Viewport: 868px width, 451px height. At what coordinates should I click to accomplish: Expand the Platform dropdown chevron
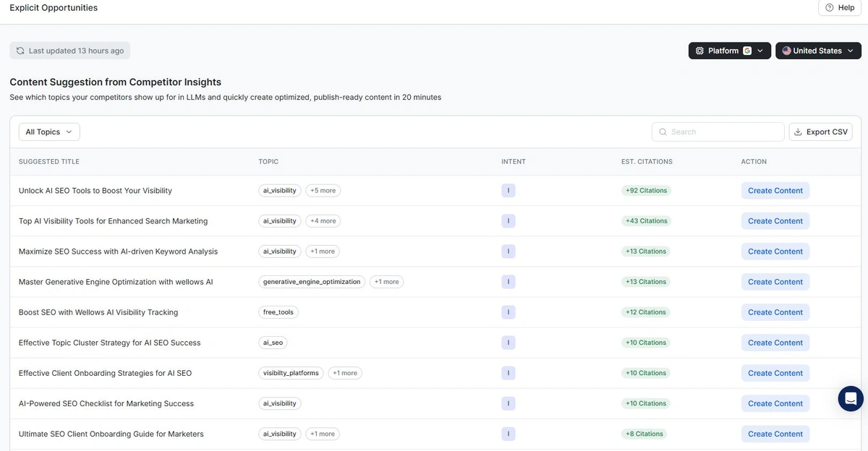click(x=758, y=51)
